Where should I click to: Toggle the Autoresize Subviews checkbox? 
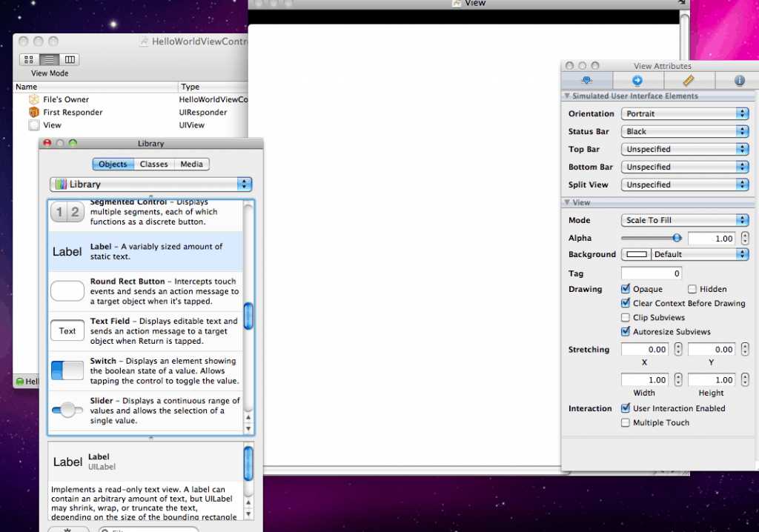click(626, 332)
